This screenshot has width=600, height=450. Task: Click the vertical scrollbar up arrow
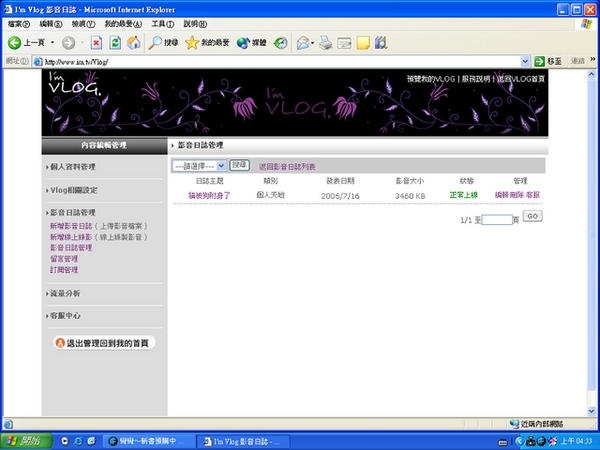click(592, 74)
